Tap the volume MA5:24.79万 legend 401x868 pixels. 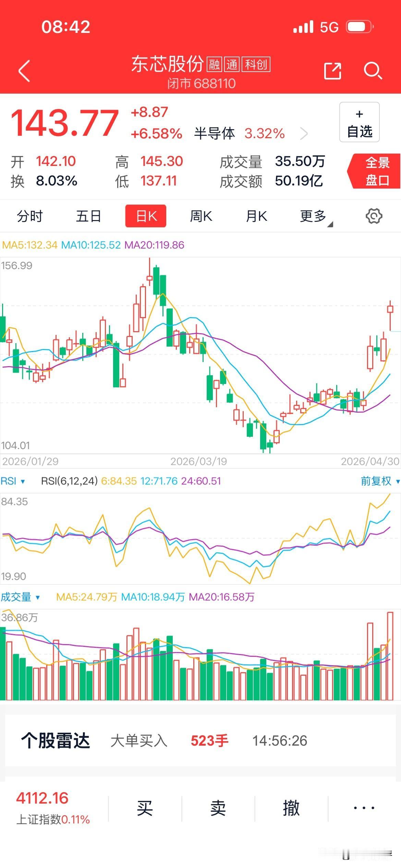(87, 597)
